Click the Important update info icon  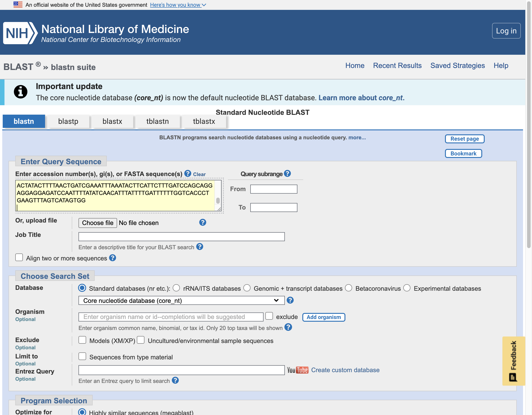pyautogui.click(x=20, y=92)
